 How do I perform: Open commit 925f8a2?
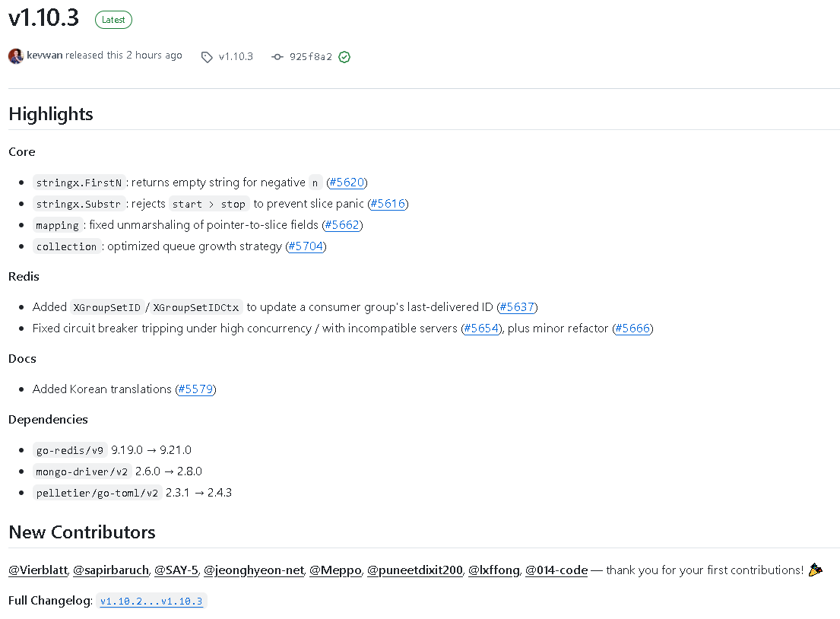point(311,57)
